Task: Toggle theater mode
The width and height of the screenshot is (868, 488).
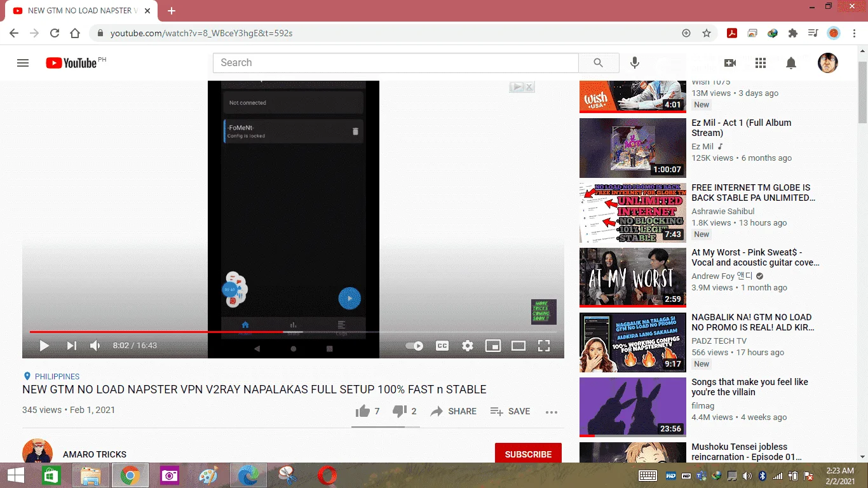Action: (x=519, y=346)
